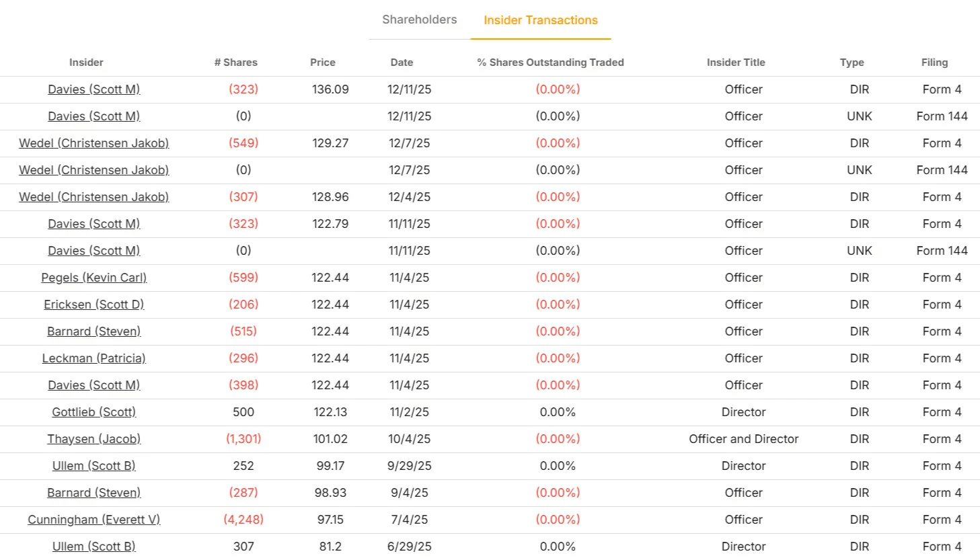This screenshot has height=560, width=980.
Task: Click % Shares Outstanding Traded header
Action: click(x=550, y=63)
